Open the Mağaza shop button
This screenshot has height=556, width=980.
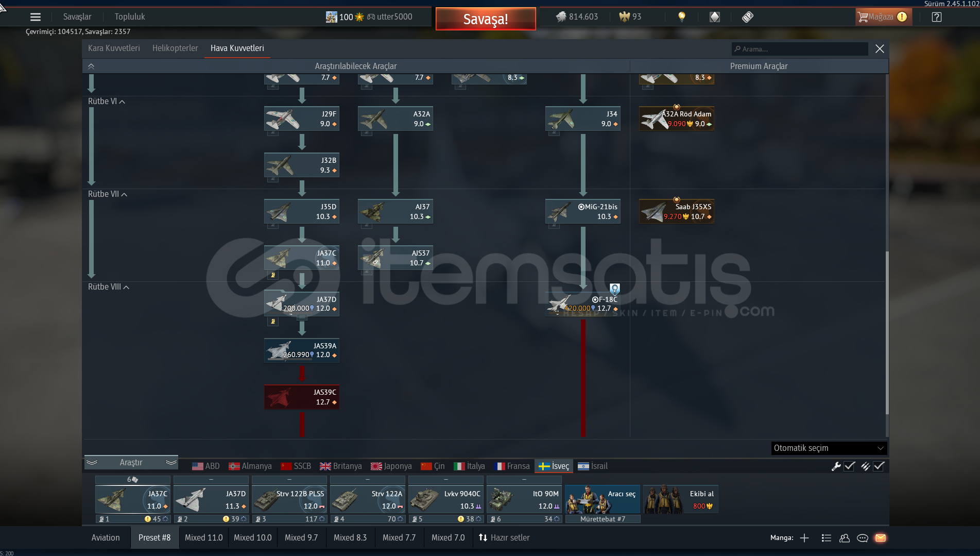click(883, 17)
